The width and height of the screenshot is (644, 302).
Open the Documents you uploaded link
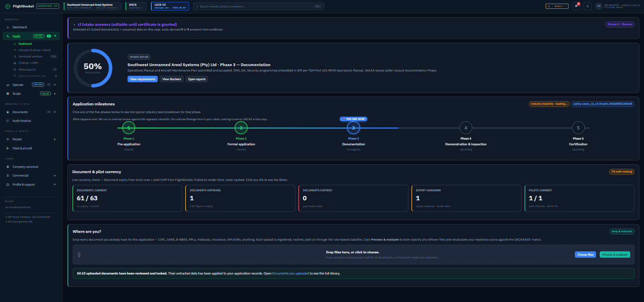[291, 273]
